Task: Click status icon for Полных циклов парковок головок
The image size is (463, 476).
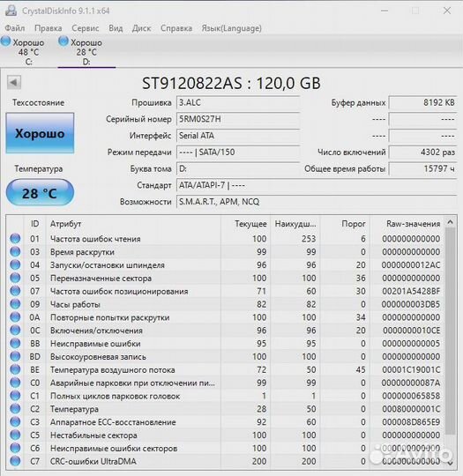Action: [x=15, y=396]
